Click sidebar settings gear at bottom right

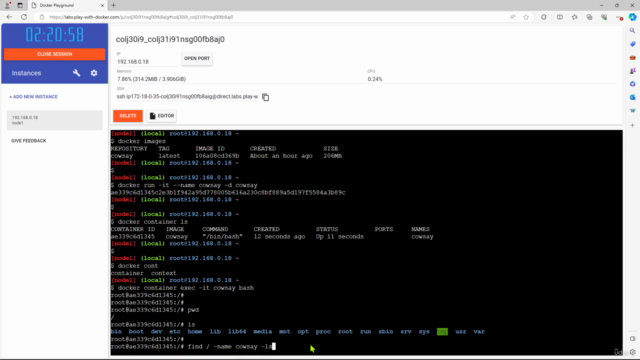pos(632,352)
